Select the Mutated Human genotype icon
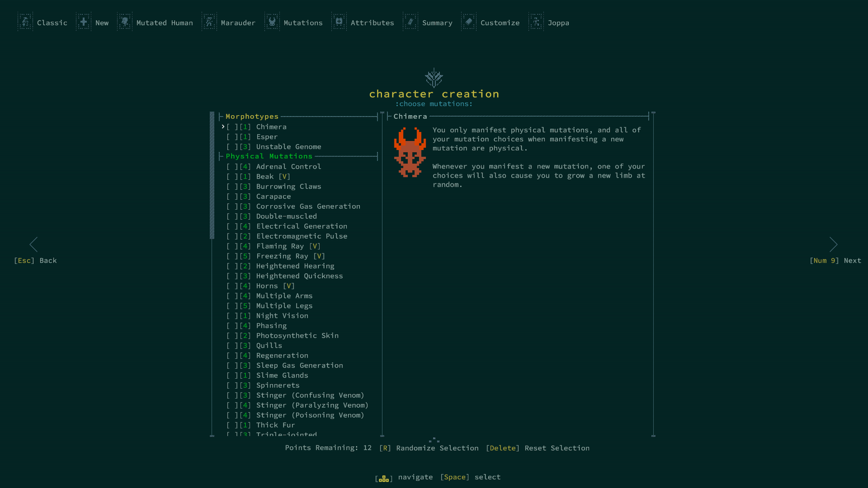 pyautogui.click(x=125, y=22)
